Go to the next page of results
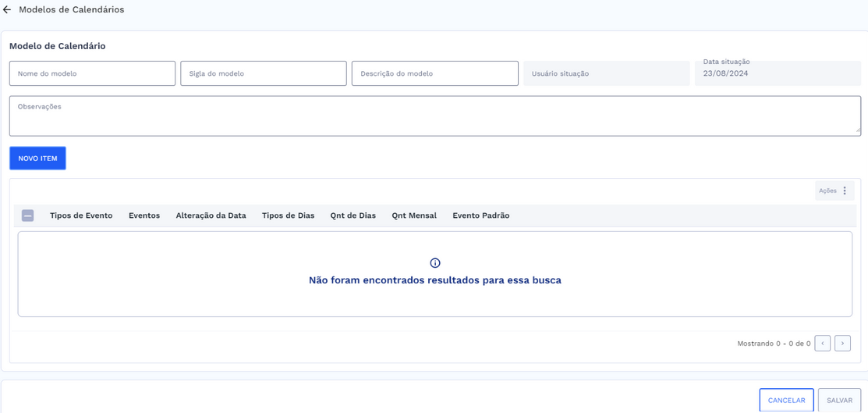Image resolution: width=868 pixels, height=413 pixels. click(842, 344)
